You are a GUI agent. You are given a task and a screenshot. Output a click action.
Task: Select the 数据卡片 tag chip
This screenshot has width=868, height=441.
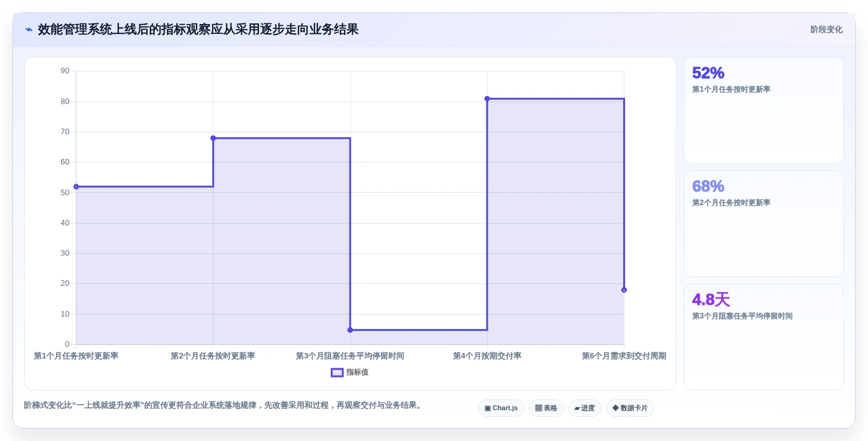(630, 408)
